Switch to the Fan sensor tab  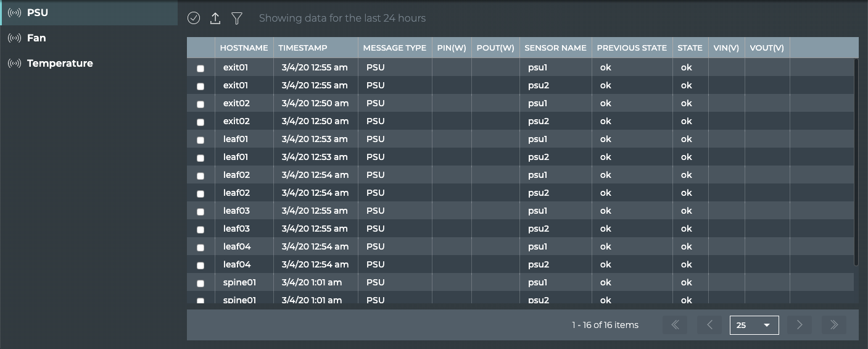click(x=36, y=38)
